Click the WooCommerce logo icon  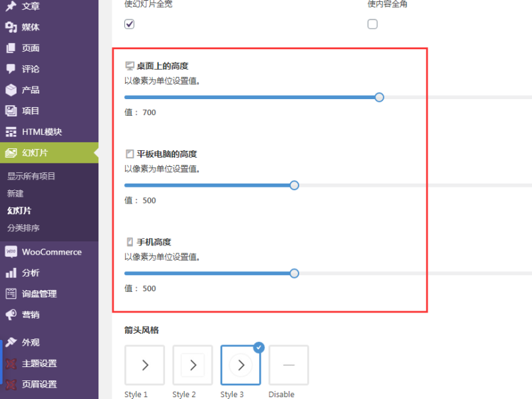(x=11, y=252)
